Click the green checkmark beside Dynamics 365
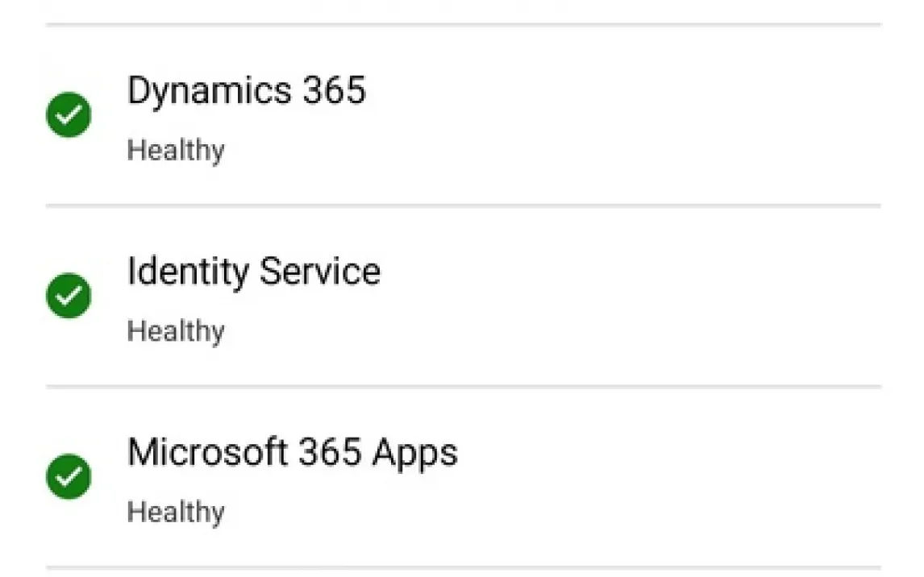The image size is (924, 577). click(69, 115)
